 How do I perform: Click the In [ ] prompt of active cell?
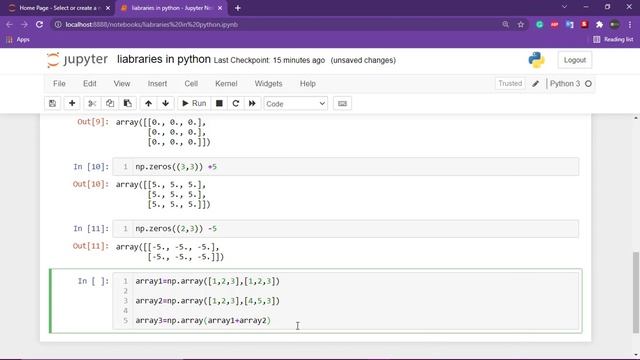point(93,281)
